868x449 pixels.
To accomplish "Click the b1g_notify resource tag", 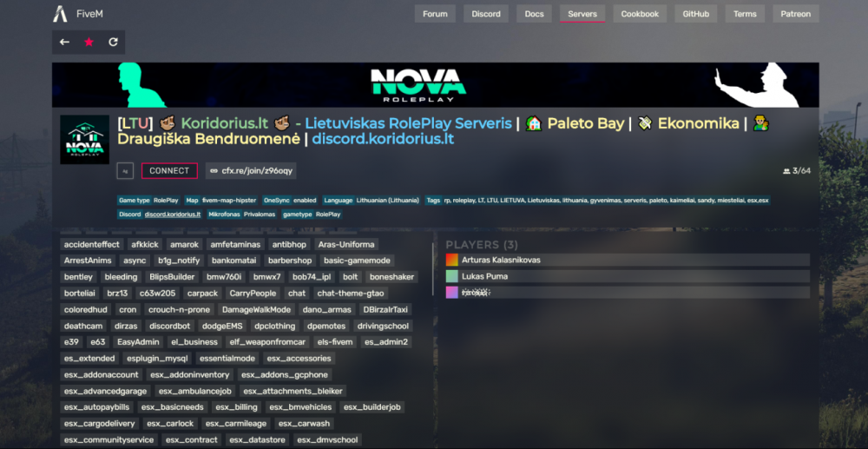I will [x=180, y=261].
